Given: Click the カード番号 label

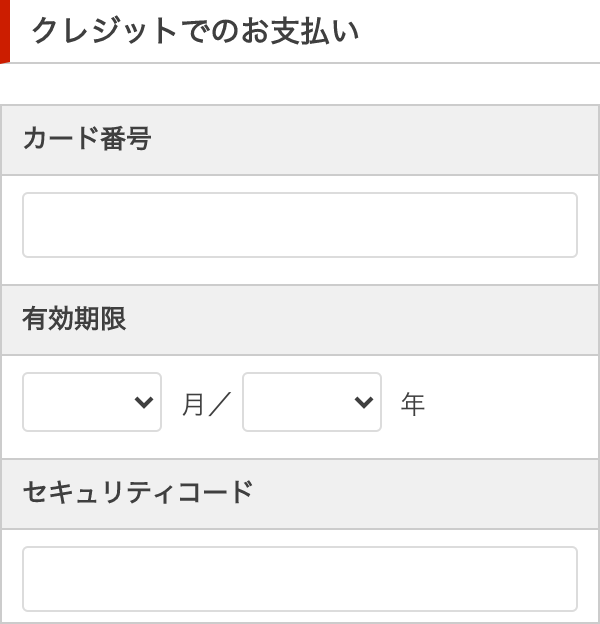Looking at the screenshot, I should pyautogui.click(x=86, y=139).
